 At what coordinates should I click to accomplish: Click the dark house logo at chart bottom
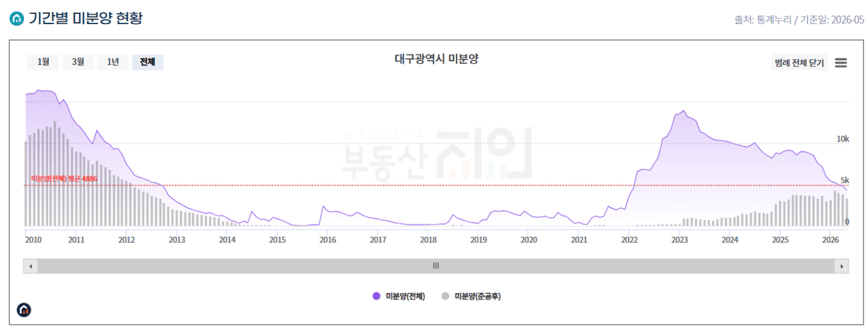pyautogui.click(x=24, y=310)
